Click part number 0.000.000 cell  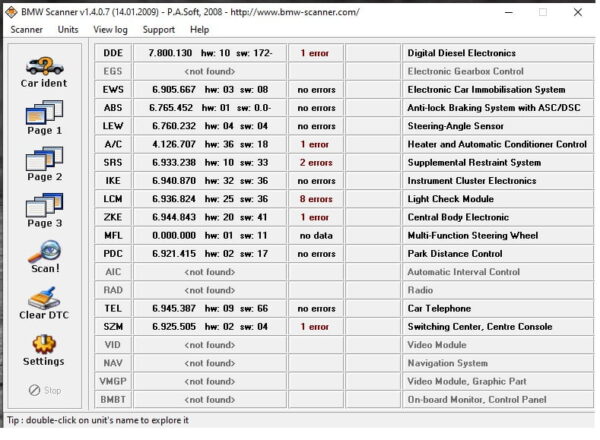(210, 235)
